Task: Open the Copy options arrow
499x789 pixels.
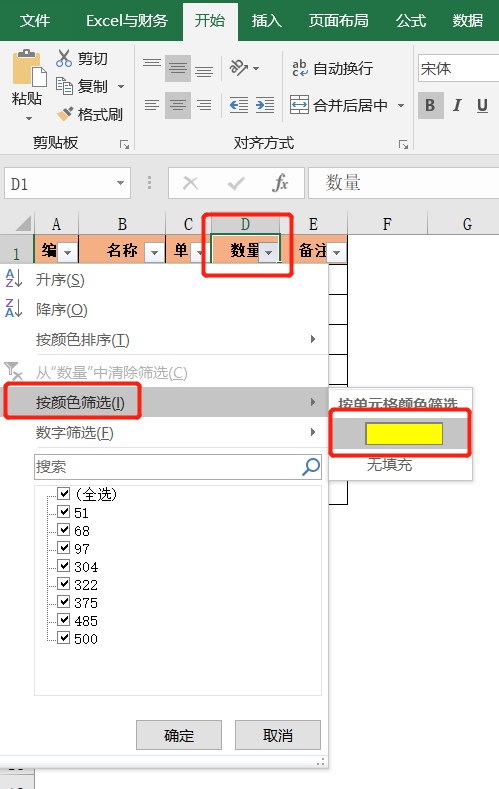Action: click(x=121, y=87)
